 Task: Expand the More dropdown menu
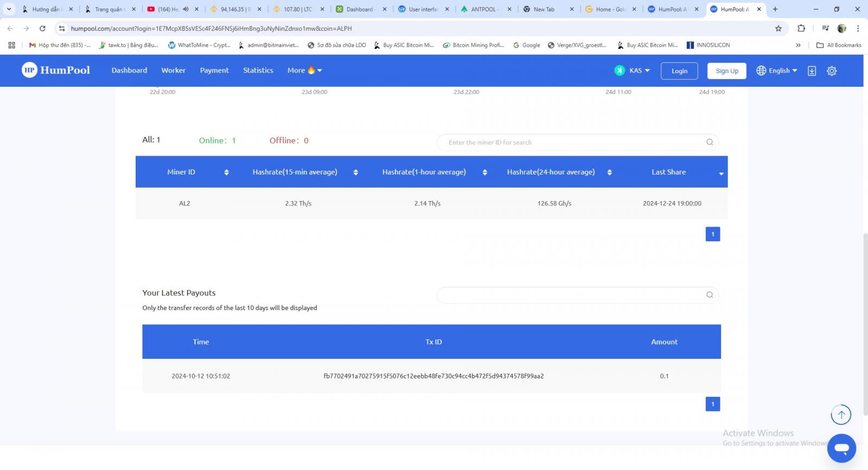(x=304, y=70)
